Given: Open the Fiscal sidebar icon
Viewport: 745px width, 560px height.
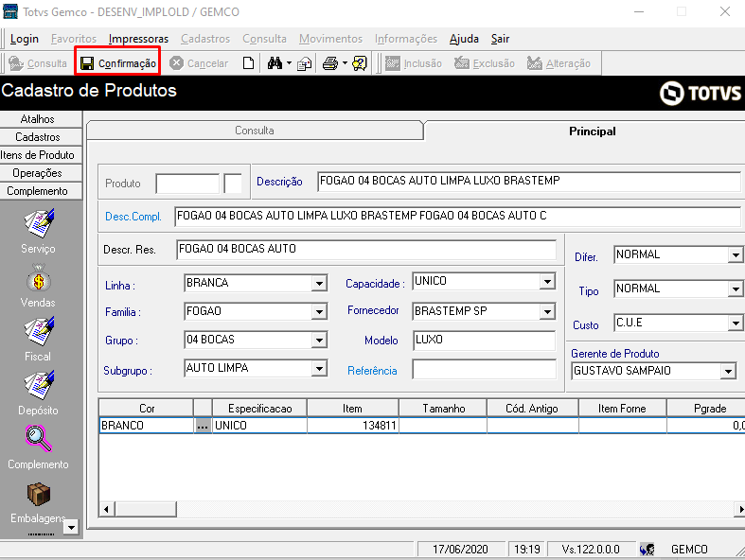Looking at the screenshot, I should (x=39, y=331).
